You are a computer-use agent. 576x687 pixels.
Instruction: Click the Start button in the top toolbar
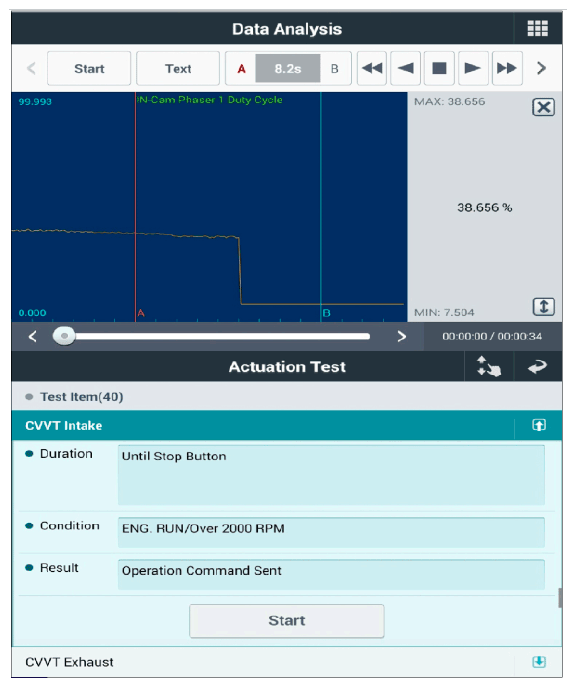point(89,68)
